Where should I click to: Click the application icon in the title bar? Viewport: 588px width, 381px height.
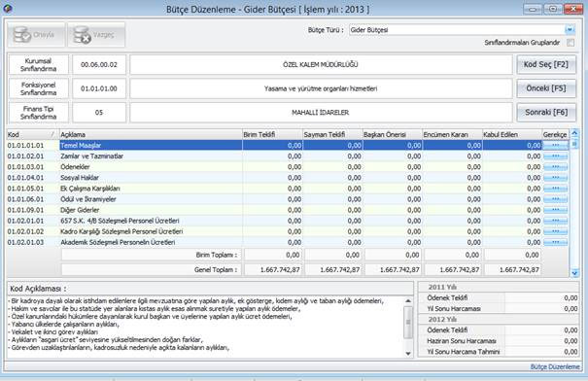8,8
